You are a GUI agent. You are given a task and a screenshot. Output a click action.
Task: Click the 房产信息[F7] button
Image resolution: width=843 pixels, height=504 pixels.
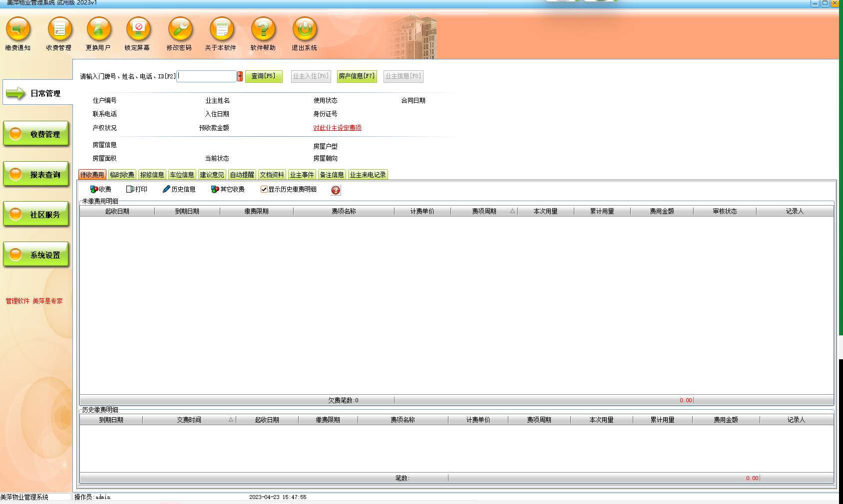click(x=357, y=76)
